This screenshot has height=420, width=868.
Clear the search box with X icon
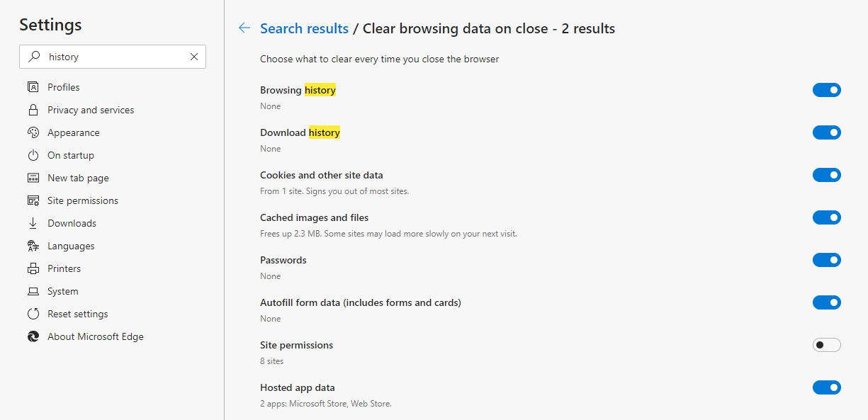click(x=194, y=57)
